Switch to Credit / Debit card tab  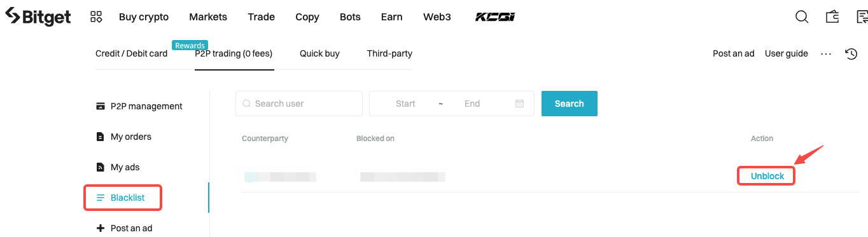[x=131, y=53]
